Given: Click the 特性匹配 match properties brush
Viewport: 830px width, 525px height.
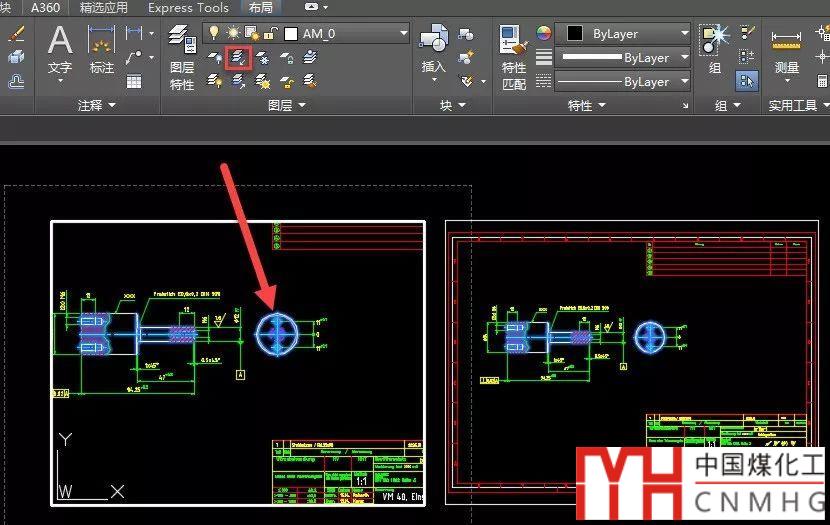Looking at the screenshot, I should (x=513, y=60).
